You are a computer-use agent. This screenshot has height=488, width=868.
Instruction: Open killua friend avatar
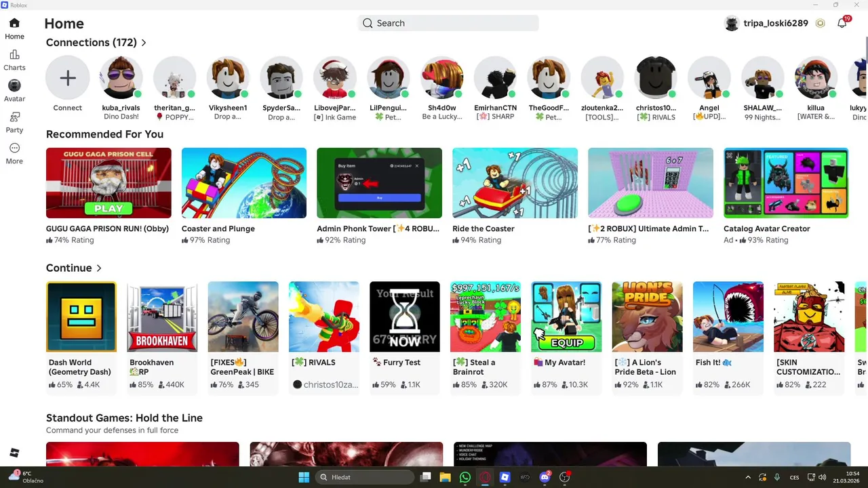pos(816,78)
